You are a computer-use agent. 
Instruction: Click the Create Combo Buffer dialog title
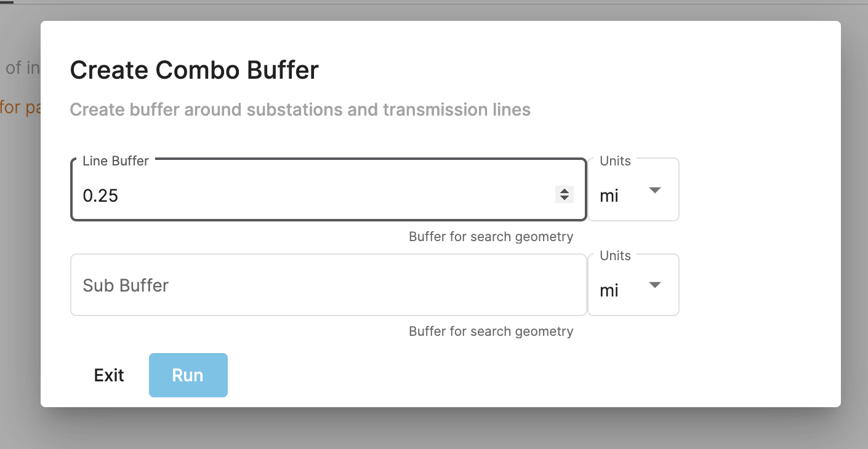(194, 70)
